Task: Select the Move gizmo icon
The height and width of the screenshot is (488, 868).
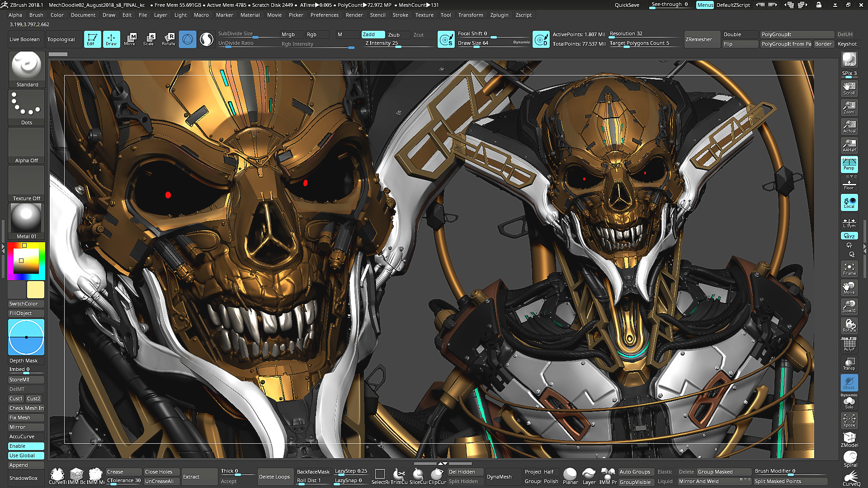Action: click(x=130, y=39)
